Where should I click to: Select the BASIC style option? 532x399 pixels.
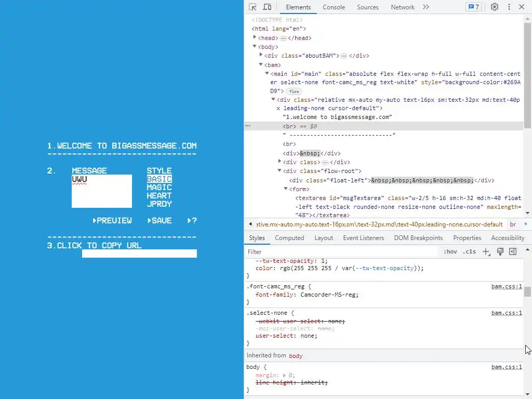[159, 179]
